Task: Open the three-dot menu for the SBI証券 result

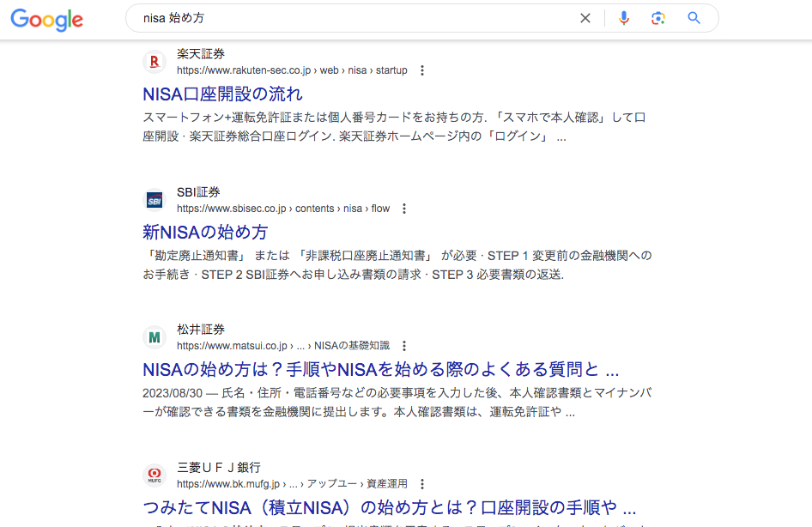Action: [x=404, y=209]
